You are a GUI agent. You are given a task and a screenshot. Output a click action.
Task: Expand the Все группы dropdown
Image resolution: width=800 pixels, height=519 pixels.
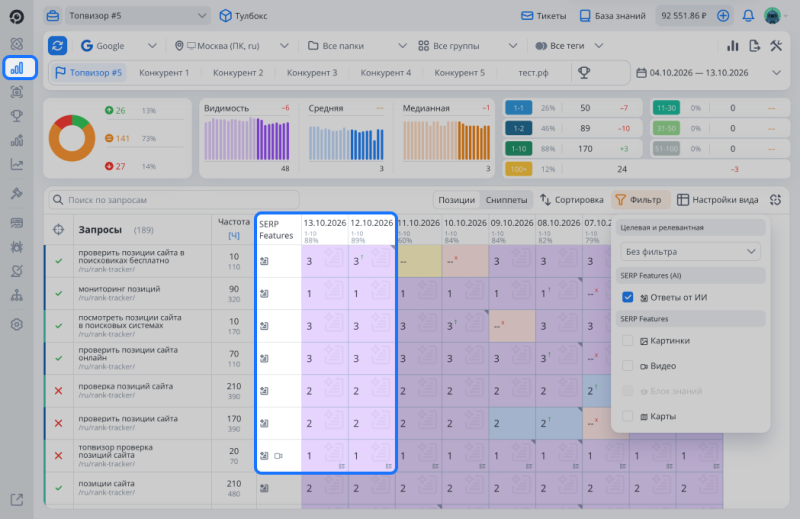[x=467, y=45]
